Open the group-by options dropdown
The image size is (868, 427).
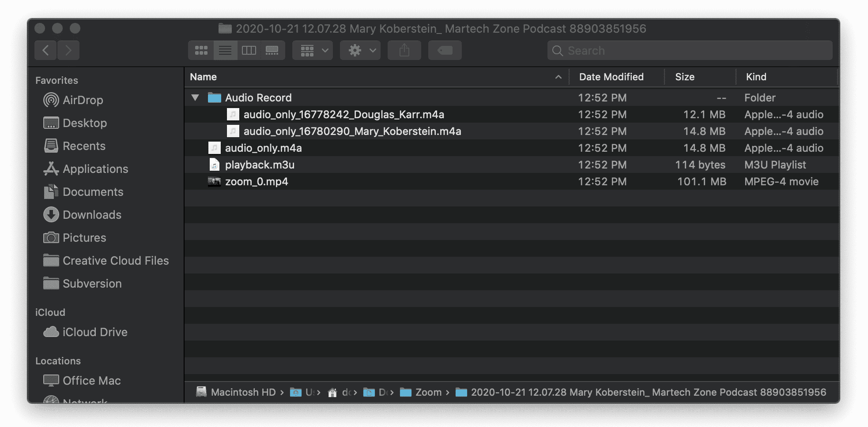pos(313,51)
